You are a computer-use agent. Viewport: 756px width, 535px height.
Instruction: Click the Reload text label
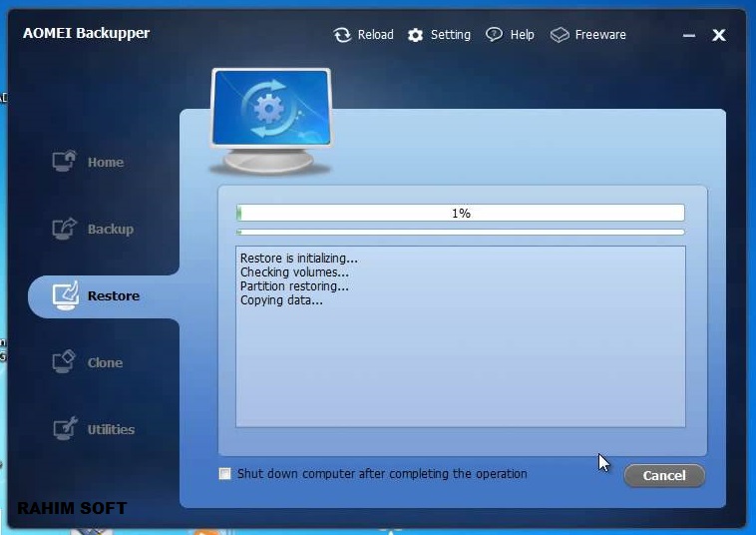(376, 35)
